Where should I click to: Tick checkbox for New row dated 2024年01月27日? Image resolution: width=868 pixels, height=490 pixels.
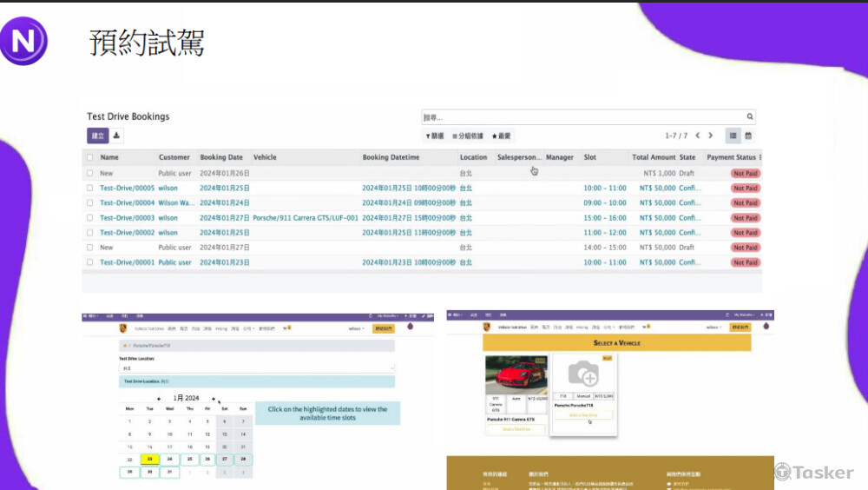(x=89, y=248)
